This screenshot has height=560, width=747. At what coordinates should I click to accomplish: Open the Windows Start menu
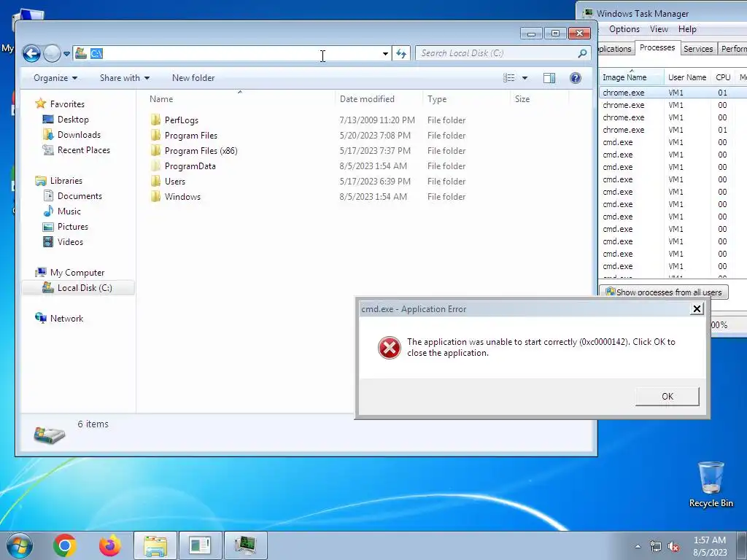(20, 545)
